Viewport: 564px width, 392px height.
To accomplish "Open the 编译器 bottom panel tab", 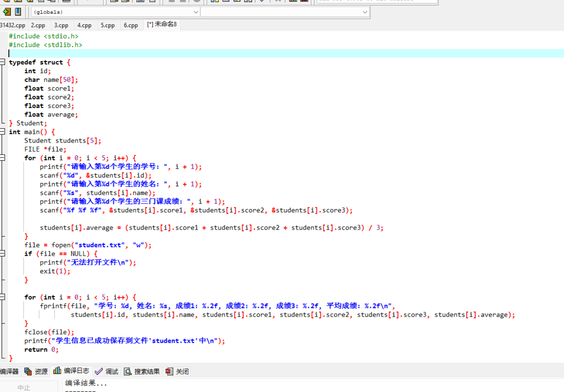I will tap(9, 371).
